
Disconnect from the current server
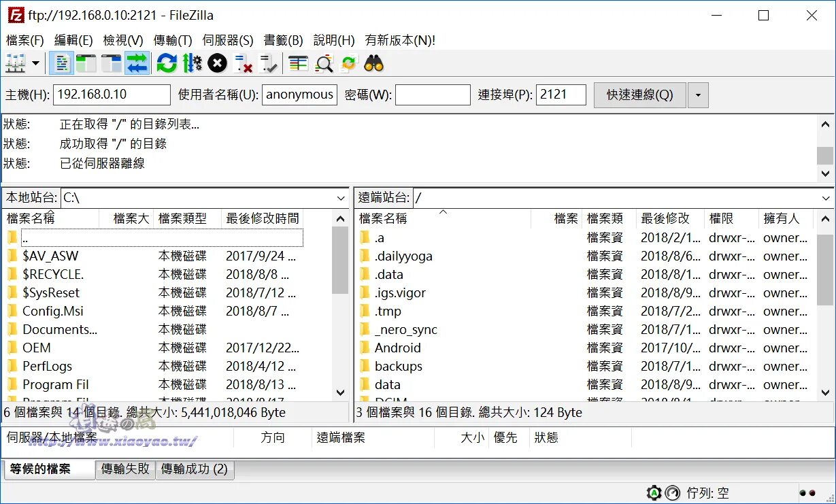tap(243, 64)
